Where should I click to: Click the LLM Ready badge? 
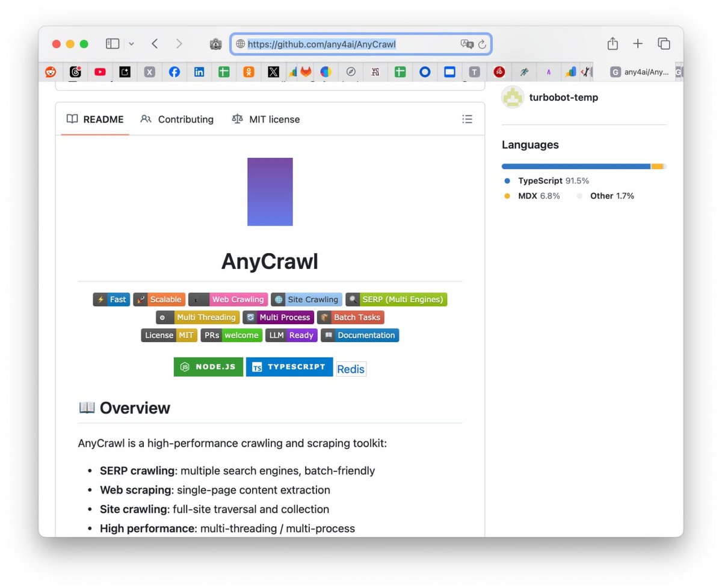coord(291,335)
